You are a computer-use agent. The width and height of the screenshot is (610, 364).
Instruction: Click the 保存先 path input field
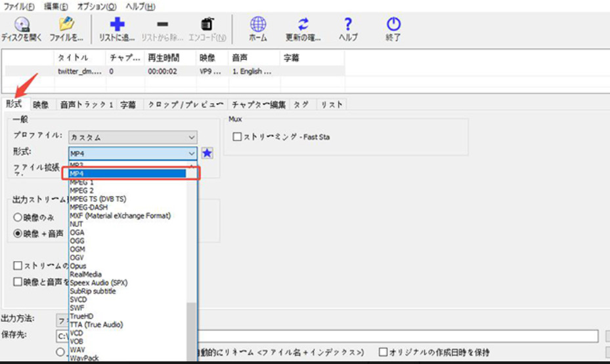tap(327, 336)
